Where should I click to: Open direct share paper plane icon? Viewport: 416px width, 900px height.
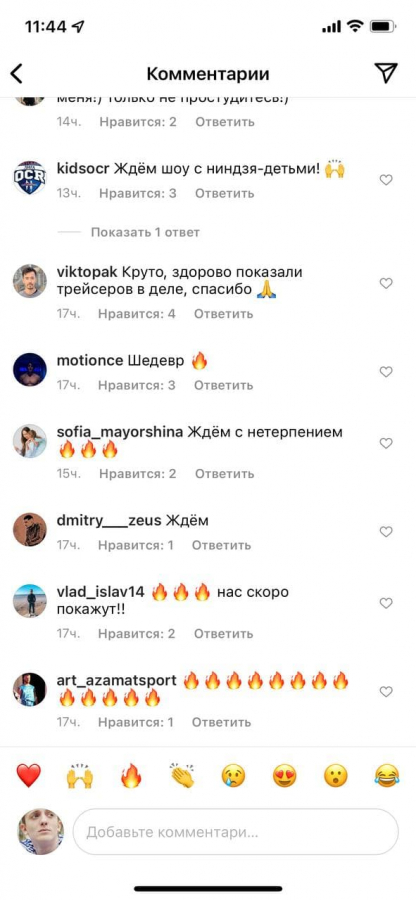coord(386,73)
